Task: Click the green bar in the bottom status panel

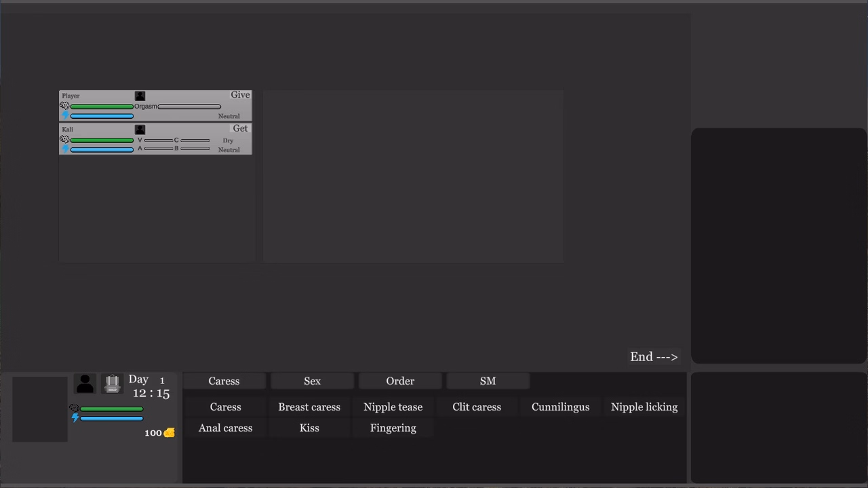Action: (112, 409)
